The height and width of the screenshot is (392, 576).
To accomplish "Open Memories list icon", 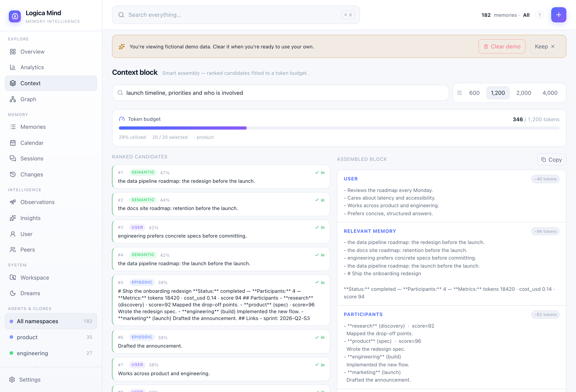I will [13, 127].
